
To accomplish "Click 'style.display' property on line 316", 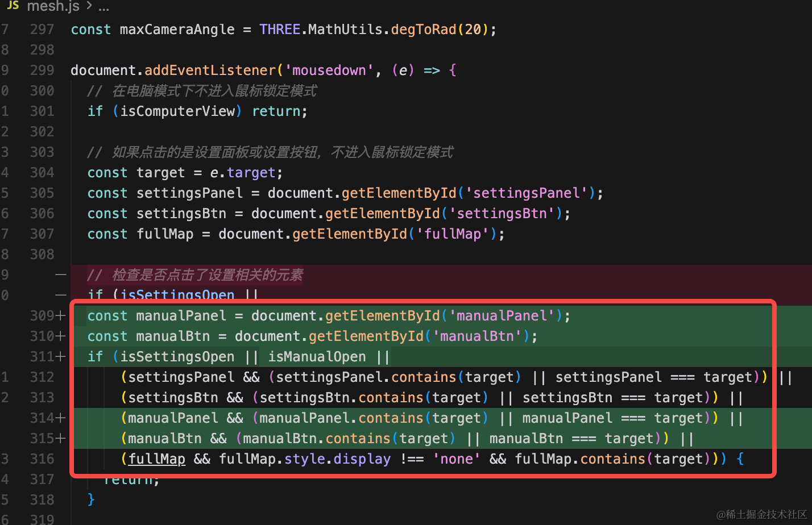I will [x=337, y=459].
